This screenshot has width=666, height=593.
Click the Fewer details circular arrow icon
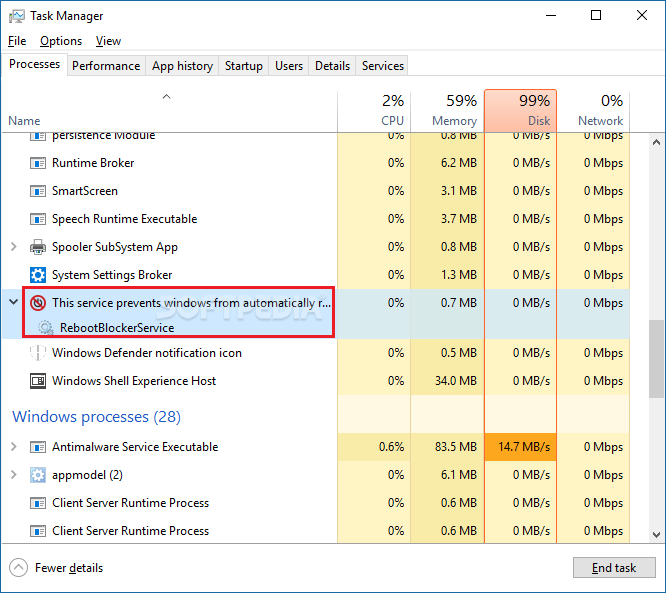(18, 568)
